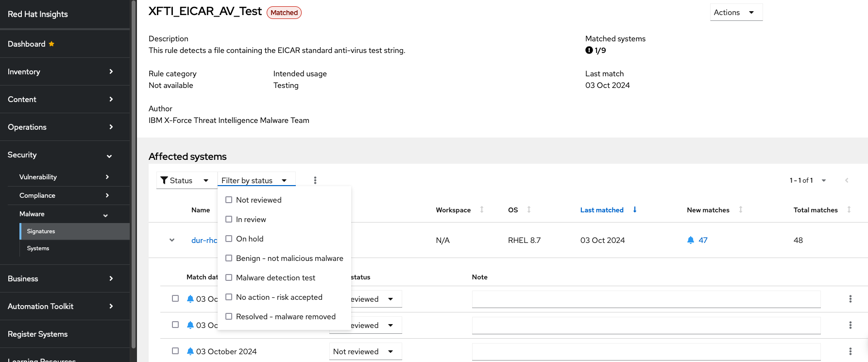This screenshot has height=362, width=868.
Task: Click the matched systems warning icon beside 1/9
Action: pyautogui.click(x=589, y=50)
